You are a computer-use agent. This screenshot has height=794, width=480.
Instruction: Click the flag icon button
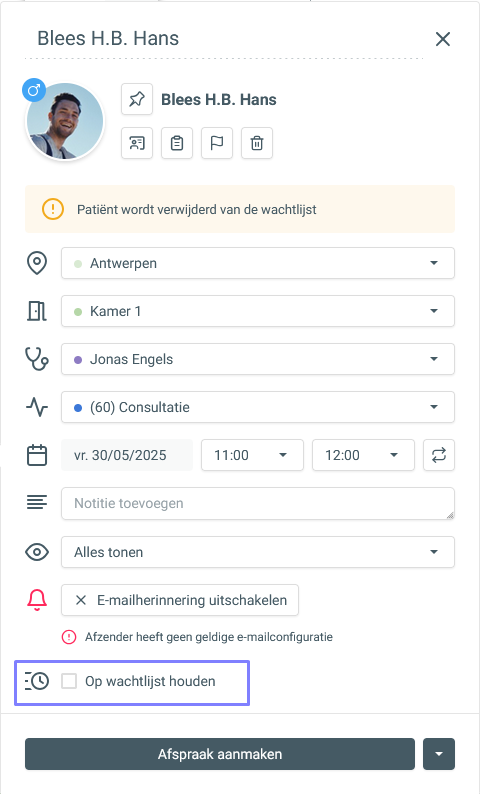click(x=217, y=143)
